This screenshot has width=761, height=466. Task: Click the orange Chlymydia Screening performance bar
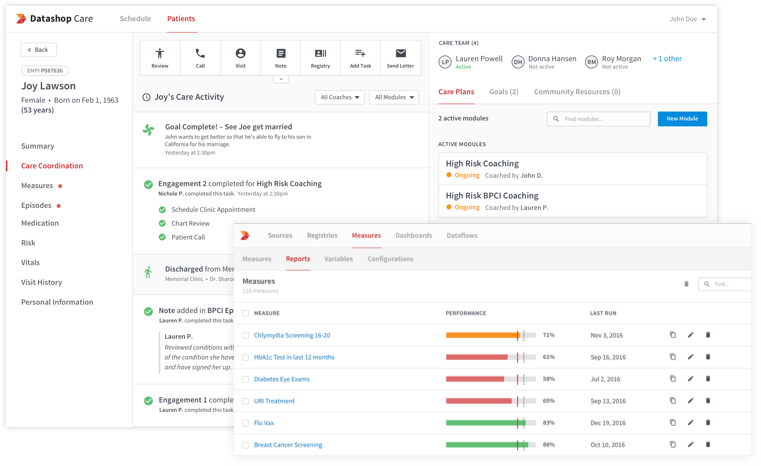(x=482, y=335)
